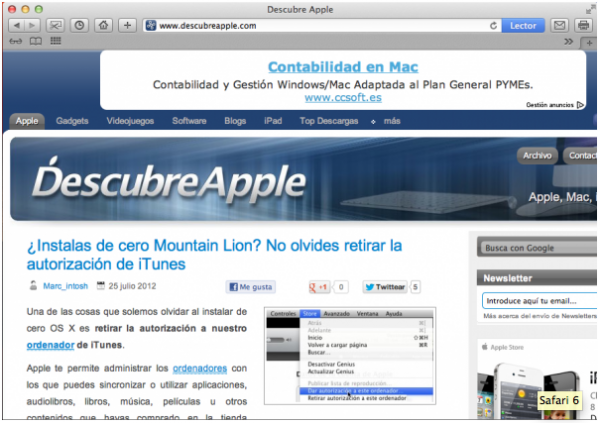Share via the Twittear button
Image resolution: width=600 pixels, height=423 pixels.
[385, 287]
